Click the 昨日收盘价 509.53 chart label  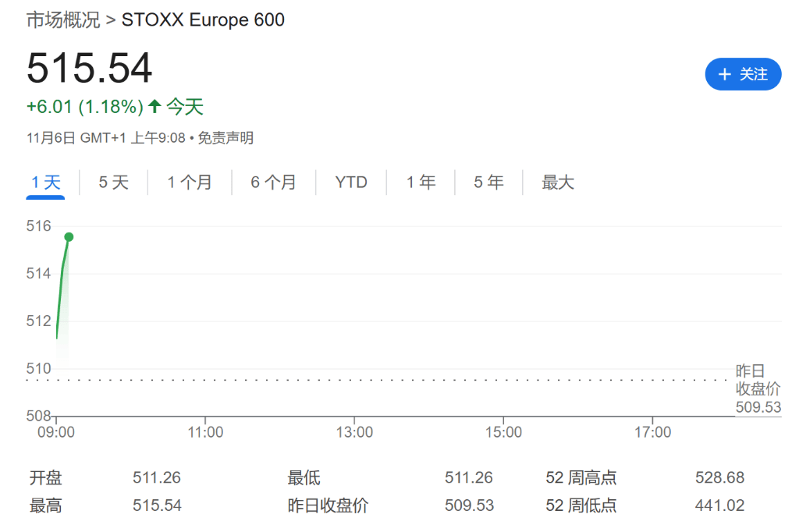coord(758,388)
